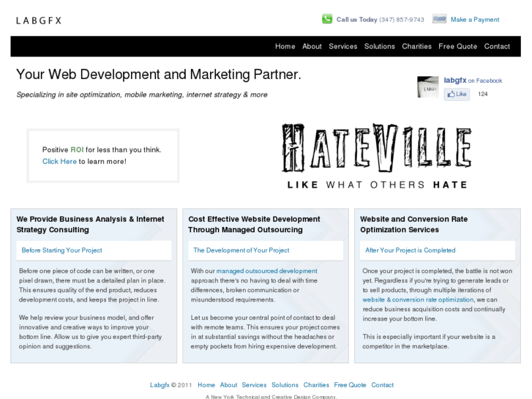Open About in the footer

(228, 385)
